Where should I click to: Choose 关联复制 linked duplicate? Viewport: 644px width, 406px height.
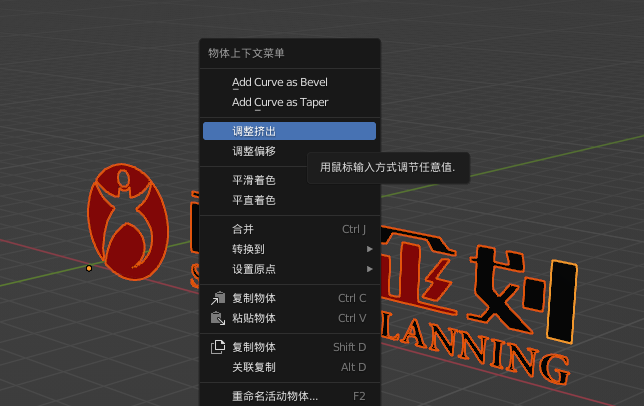click(254, 367)
